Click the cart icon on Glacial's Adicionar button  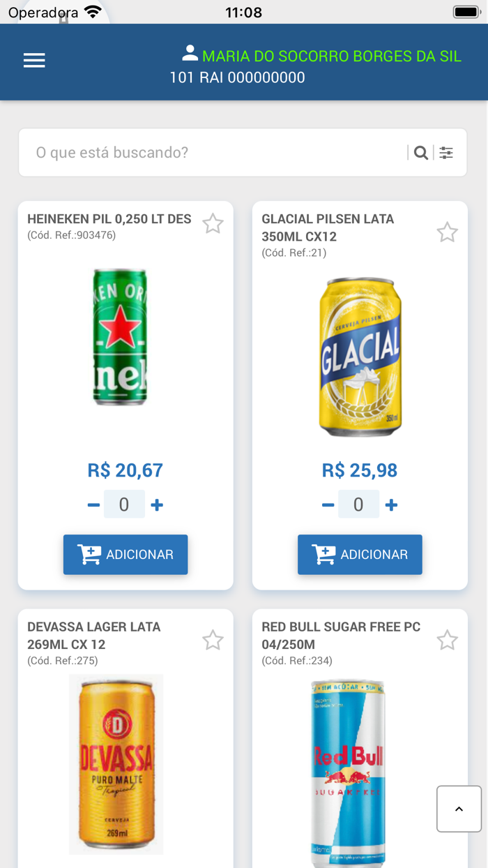coord(323,554)
